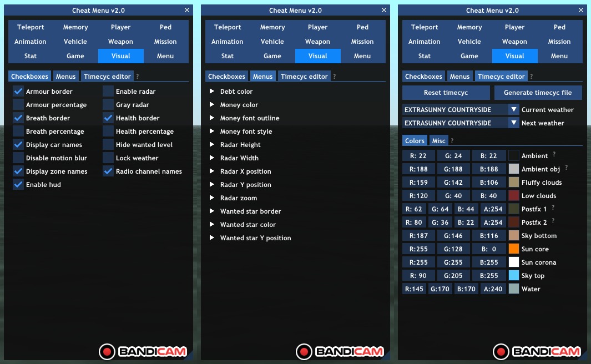
Task: Switch to Misc sub-tab
Action: point(438,140)
